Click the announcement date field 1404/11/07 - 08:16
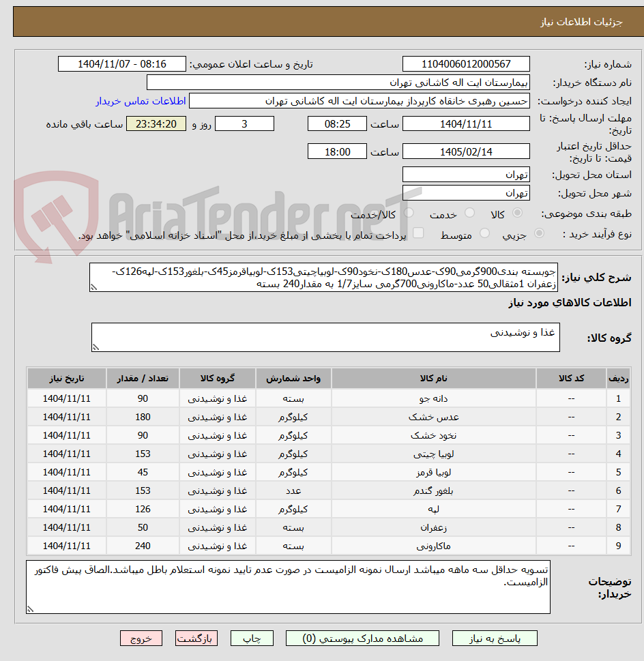The width and height of the screenshot is (644, 661). click(122, 64)
